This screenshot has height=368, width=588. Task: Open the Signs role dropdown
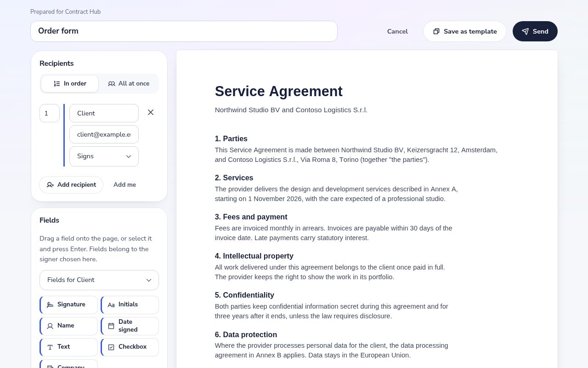tap(104, 156)
